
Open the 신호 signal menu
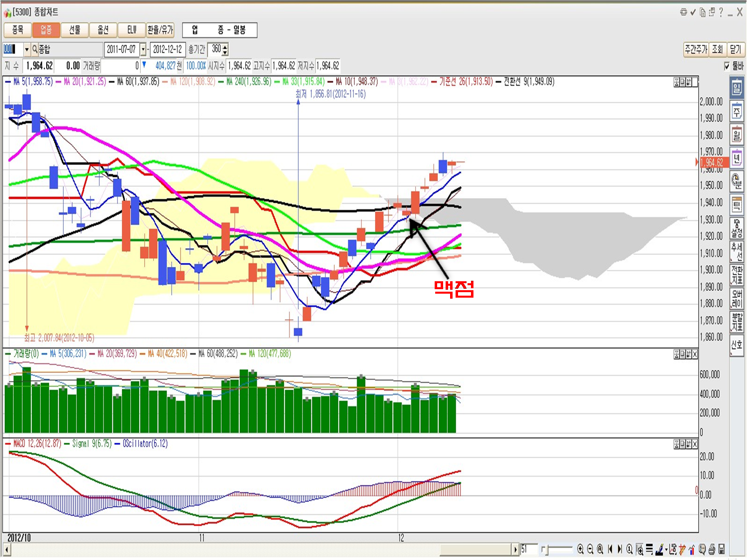(x=737, y=345)
